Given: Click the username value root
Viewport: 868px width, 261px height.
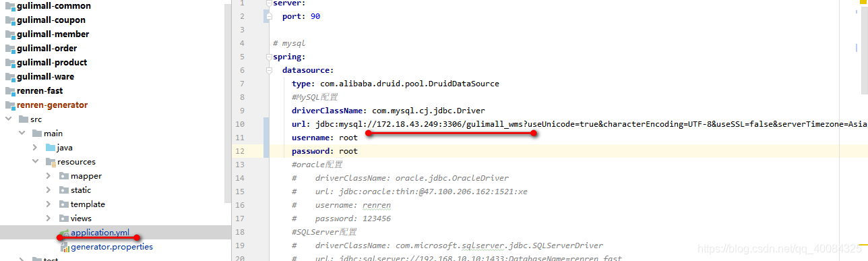Looking at the screenshot, I should tap(348, 138).
